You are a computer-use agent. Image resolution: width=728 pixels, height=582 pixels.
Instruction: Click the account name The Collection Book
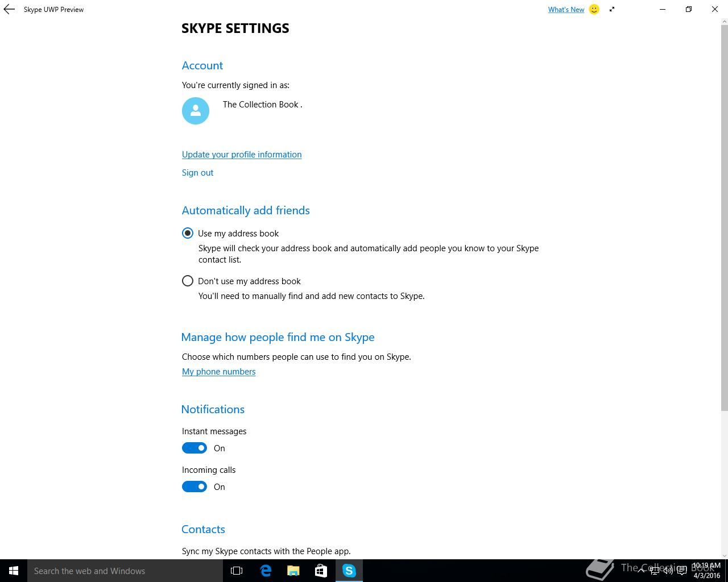click(x=262, y=105)
